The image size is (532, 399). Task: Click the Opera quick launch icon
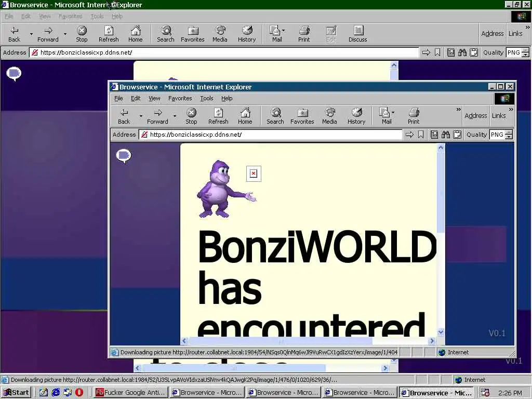pos(79,393)
